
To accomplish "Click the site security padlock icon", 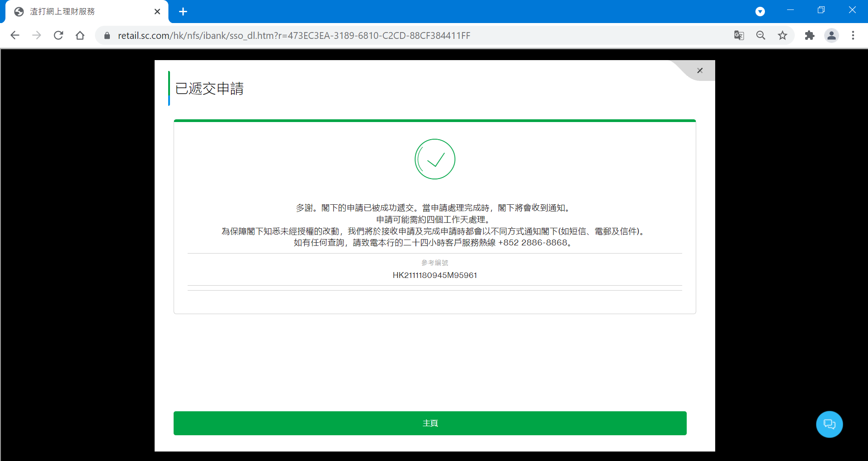I will (x=107, y=35).
